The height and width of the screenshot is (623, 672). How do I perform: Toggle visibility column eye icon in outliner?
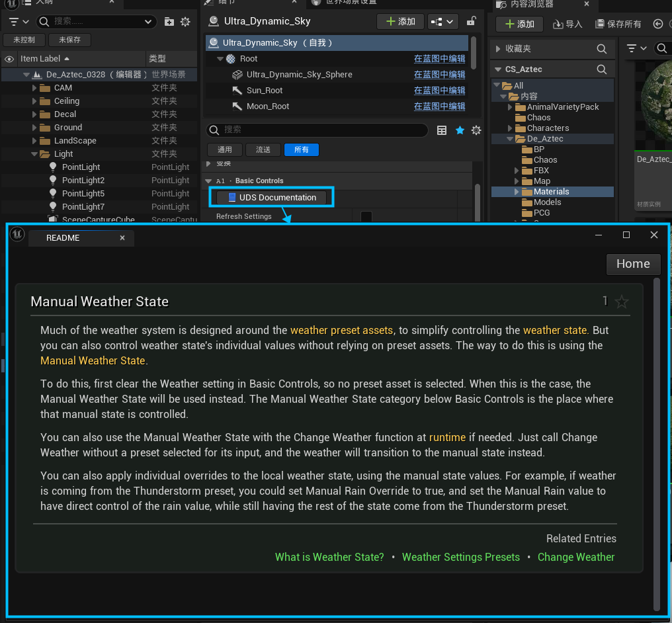[x=9, y=59]
